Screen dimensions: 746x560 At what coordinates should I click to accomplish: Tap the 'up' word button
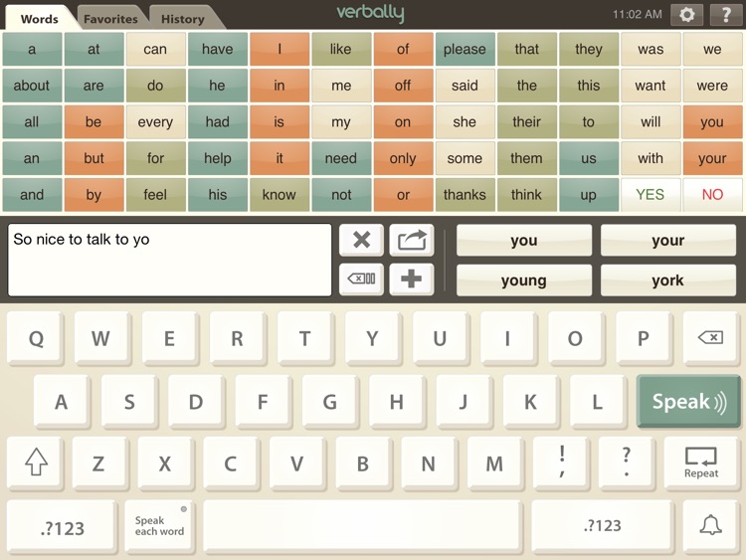click(x=589, y=194)
